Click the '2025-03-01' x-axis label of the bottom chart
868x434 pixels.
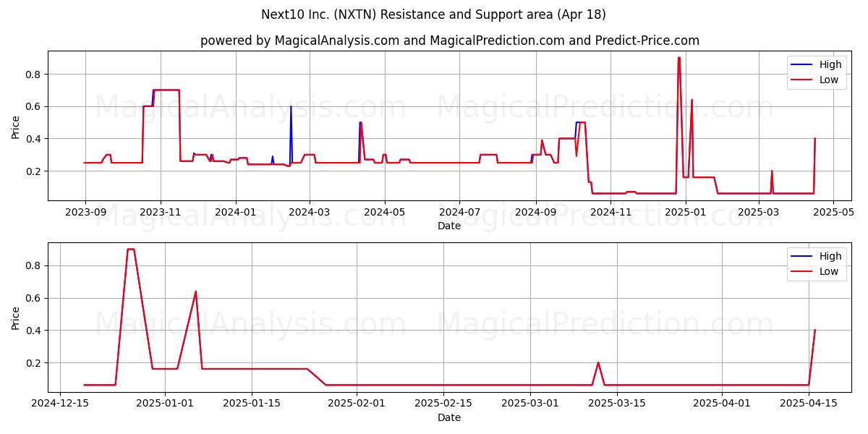click(531, 404)
